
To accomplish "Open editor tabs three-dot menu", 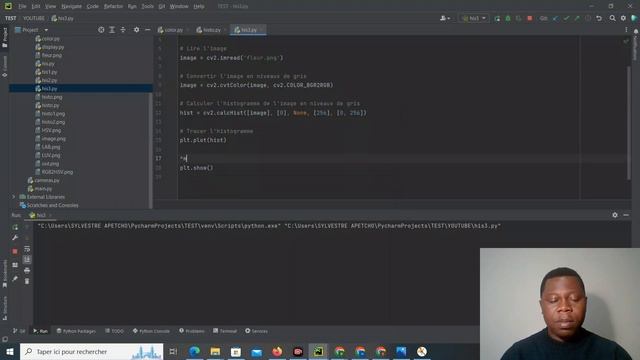I will [x=626, y=30].
